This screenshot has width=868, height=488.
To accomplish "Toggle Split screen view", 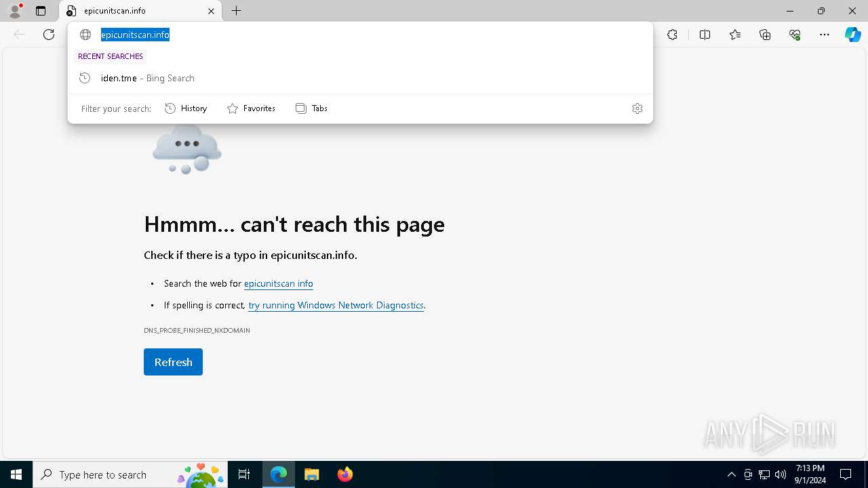I will coord(705,35).
